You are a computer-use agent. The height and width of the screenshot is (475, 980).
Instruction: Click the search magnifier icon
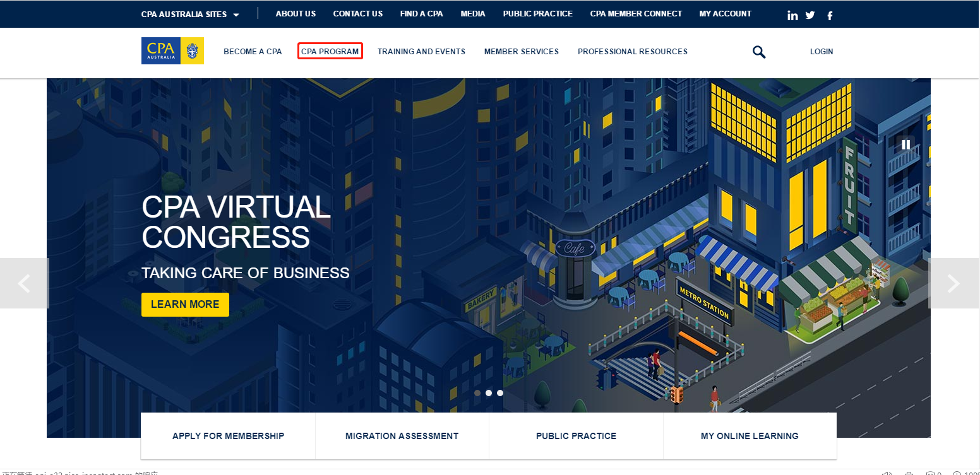coord(759,52)
